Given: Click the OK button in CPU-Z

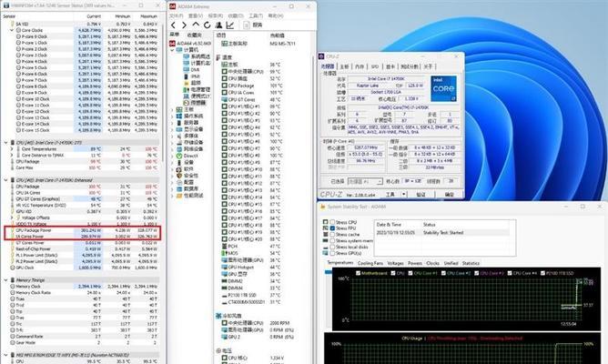Looking at the screenshot, I should coord(449,194).
